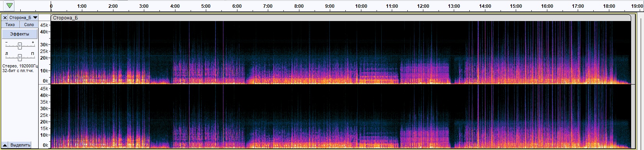Image resolution: width=644 pixels, height=150 pixels.
Task: Click the Сторона_Б clip title bar
Action: pos(341,18)
